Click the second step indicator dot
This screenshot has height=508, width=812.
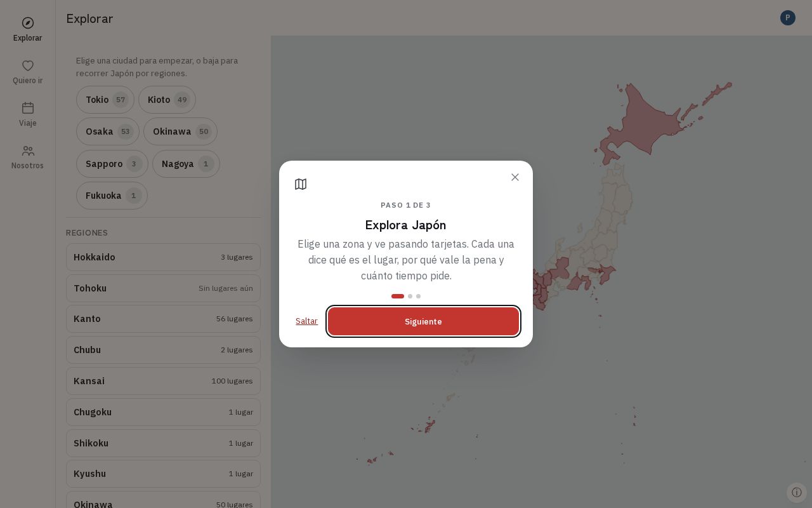(x=410, y=296)
